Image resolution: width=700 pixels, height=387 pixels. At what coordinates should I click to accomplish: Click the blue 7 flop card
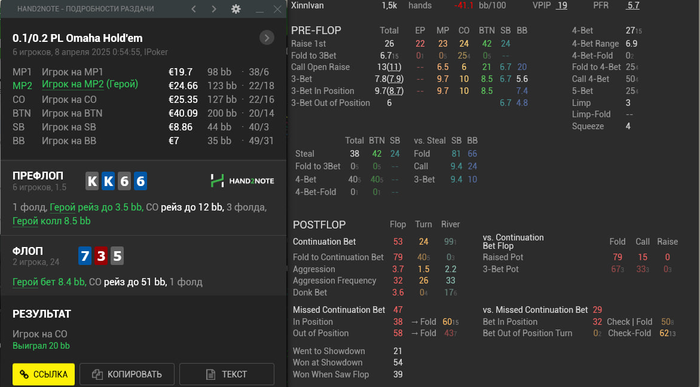pos(85,256)
